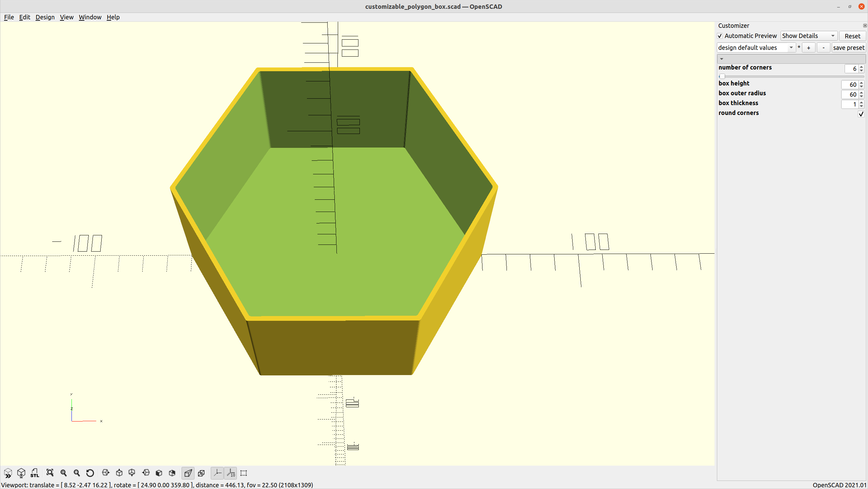Reset the viewport view

click(x=90, y=473)
